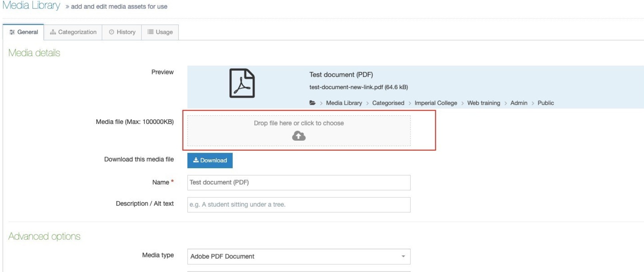Open Media Library breadcrumb link

[x=344, y=103]
